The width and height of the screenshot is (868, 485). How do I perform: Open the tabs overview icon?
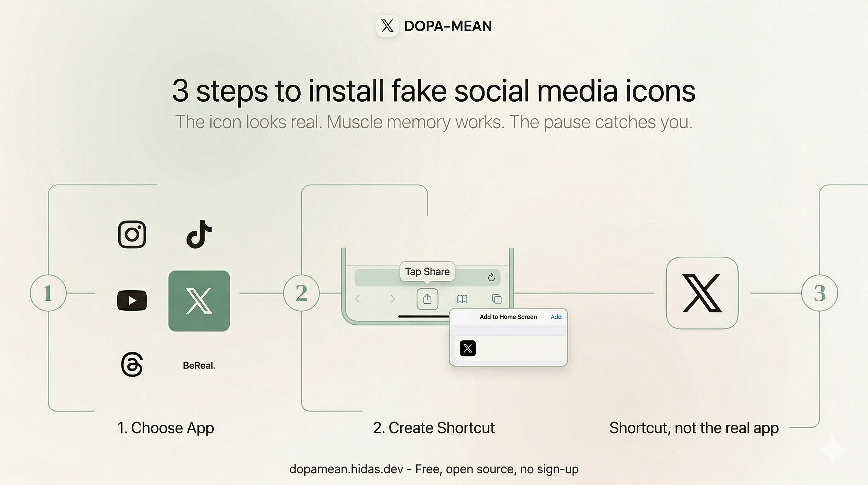[497, 299]
